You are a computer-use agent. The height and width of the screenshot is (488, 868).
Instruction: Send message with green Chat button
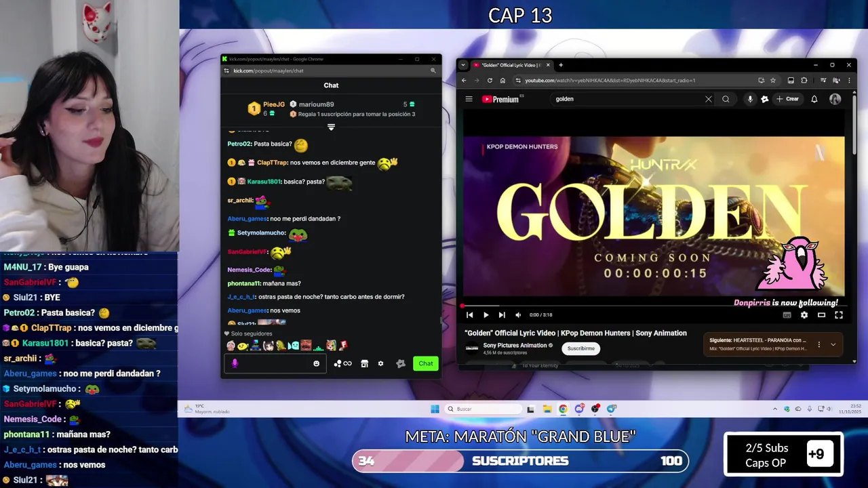pos(426,363)
